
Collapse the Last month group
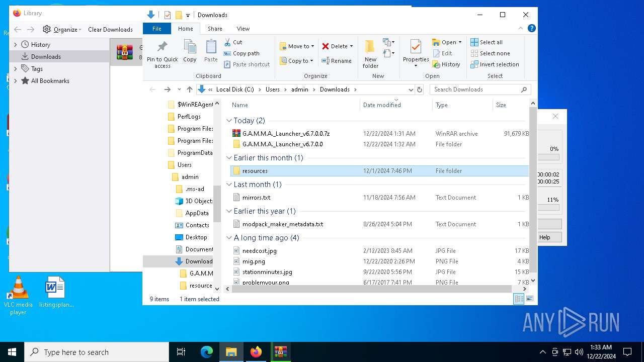click(x=229, y=185)
